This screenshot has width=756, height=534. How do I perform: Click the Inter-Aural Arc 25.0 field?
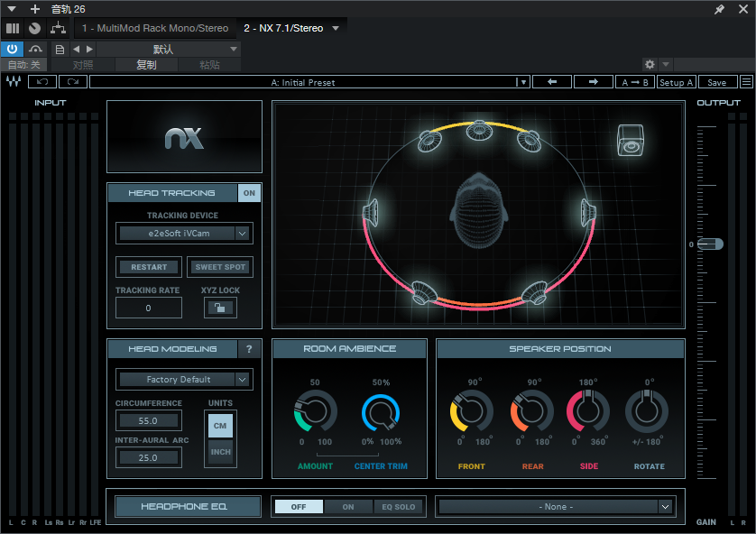tap(149, 458)
